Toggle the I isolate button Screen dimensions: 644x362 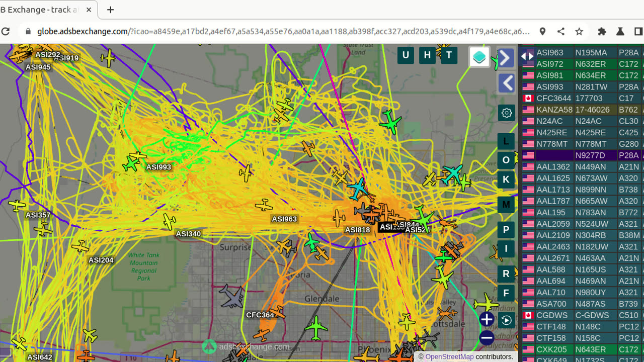coord(506,248)
